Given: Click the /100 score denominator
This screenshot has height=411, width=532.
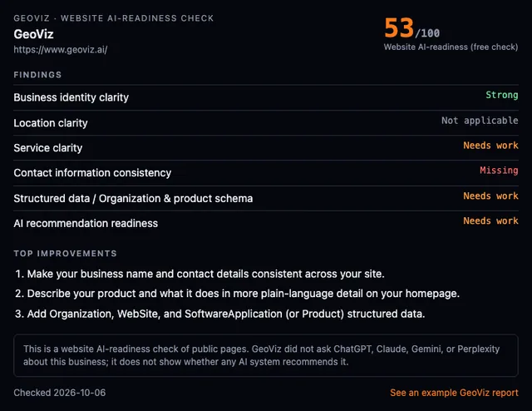Looking at the screenshot, I should coord(427,33).
